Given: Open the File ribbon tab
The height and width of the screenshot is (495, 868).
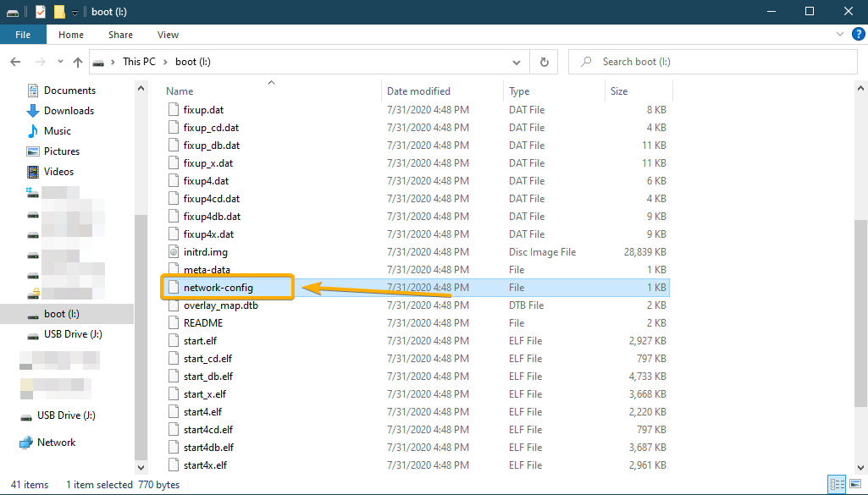Looking at the screenshot, I should coord(23,35).
